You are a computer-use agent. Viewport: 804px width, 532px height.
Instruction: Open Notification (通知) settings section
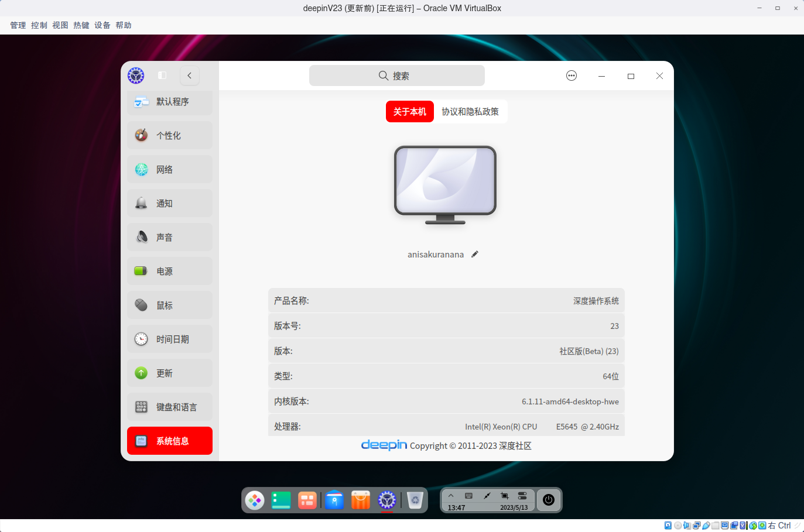[x=169, y=203]
